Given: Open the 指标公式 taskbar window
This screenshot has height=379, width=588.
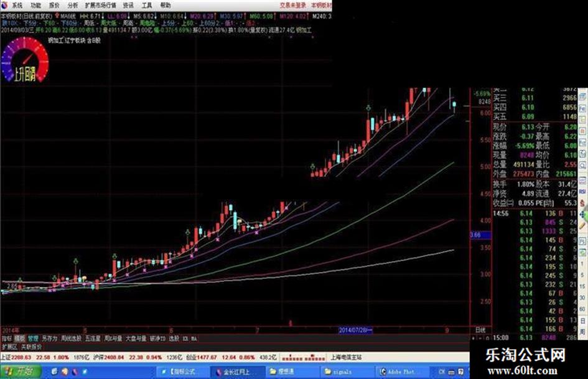Looking at the screenshot, I should click(x=182, y=372).
